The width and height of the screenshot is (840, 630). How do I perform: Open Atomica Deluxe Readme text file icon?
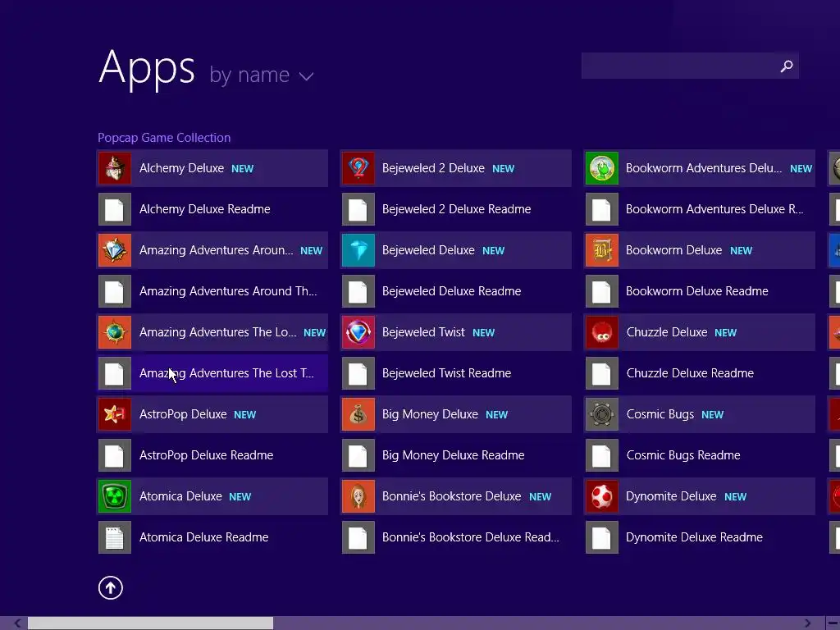(x=115, y=537)
